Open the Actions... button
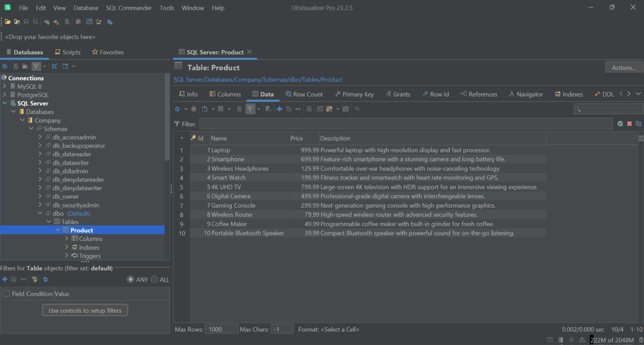The image size is (644, 345). (623, 67)
